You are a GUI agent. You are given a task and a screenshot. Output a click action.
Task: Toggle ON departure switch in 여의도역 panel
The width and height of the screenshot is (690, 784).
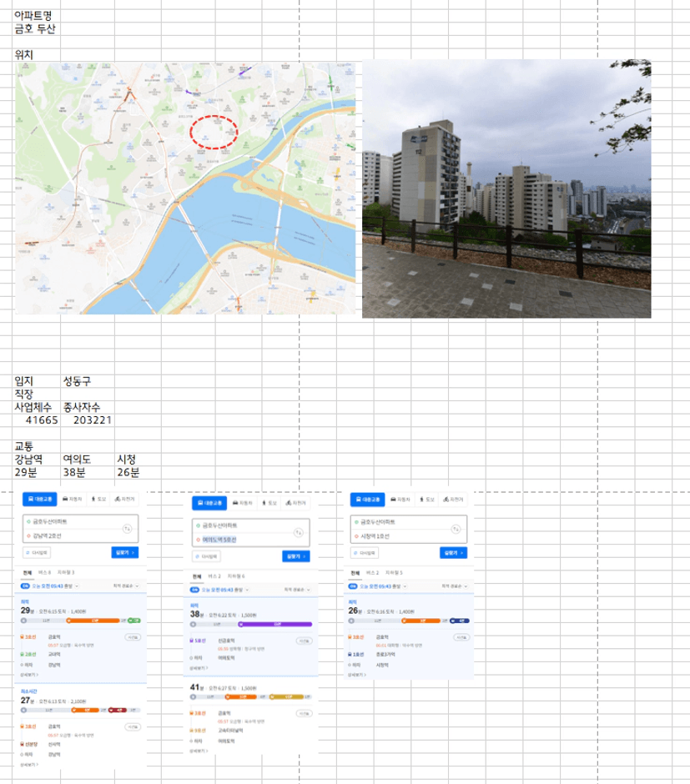pyautogui.click(x=194, y=590)
